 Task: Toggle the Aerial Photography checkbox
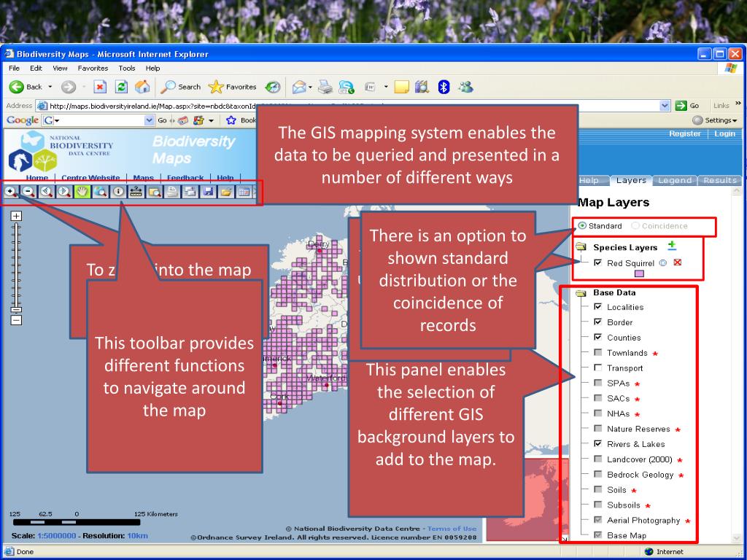[x=598, y=520]
